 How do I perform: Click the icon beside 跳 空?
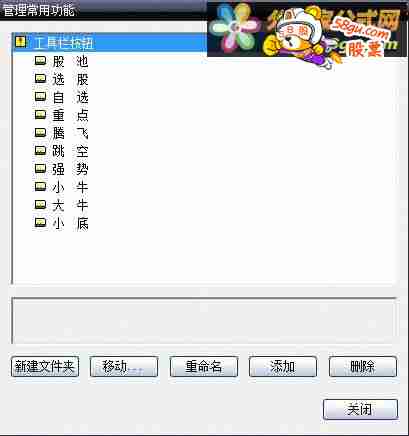pos(40,151)
